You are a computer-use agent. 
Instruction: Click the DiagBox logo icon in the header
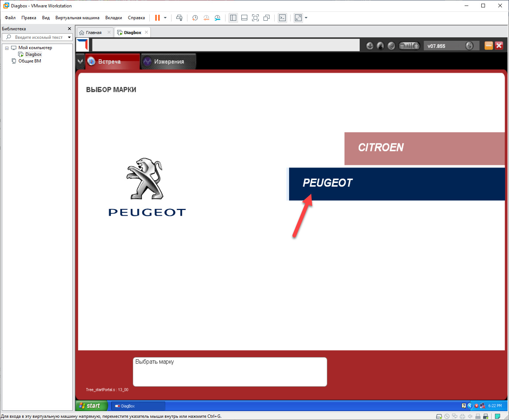(x=83, y=45)
